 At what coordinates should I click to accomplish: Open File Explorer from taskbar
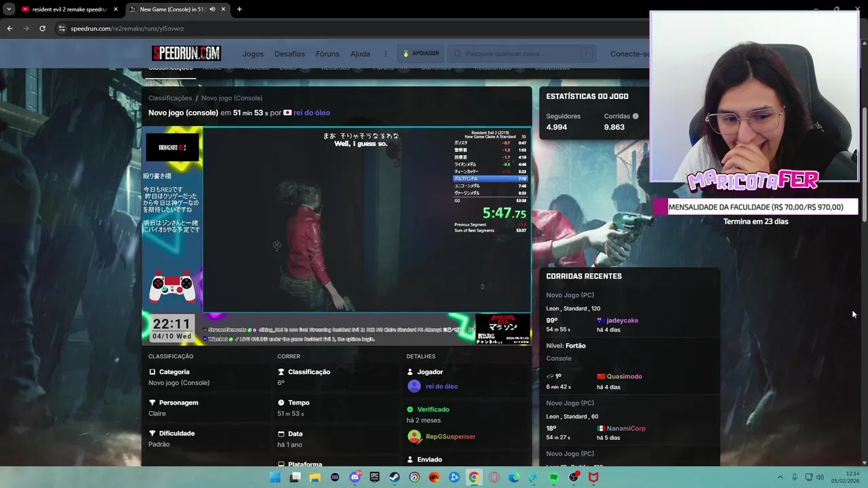[315, 477]
